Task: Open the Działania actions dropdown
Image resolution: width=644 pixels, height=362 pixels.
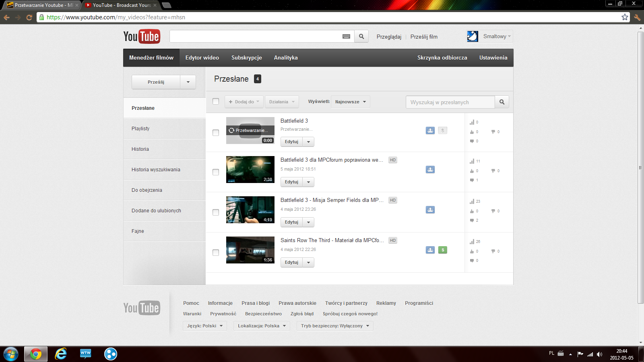Action: [282, 102]
